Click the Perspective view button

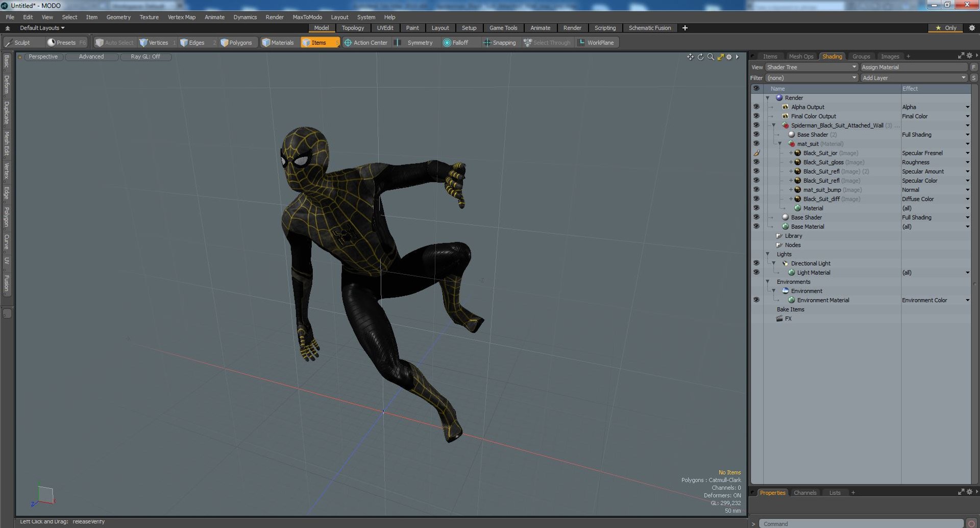click(43, 57)
